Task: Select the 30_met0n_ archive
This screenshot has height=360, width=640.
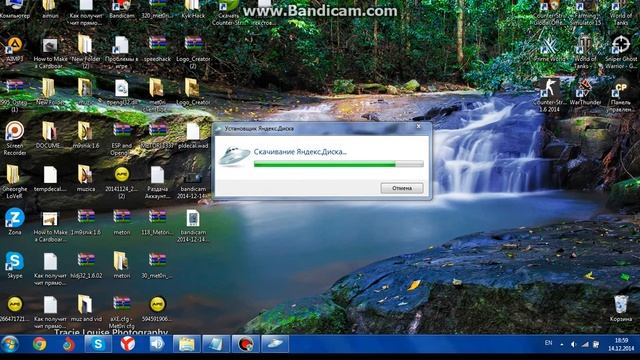Action: coord(157,265)
